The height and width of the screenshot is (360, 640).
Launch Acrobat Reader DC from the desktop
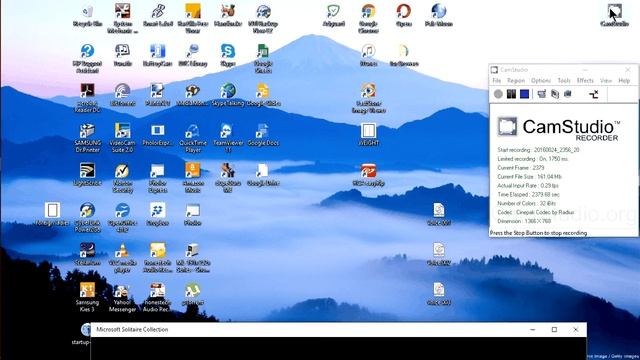click(87, 98)
